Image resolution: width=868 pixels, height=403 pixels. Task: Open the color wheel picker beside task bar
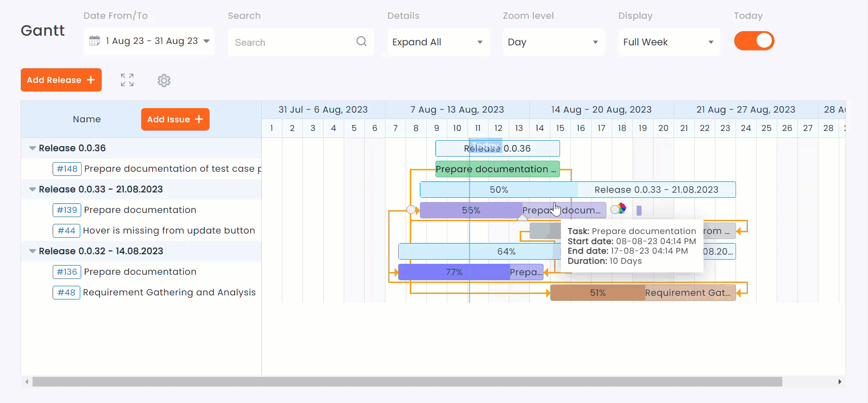point(621,209)
